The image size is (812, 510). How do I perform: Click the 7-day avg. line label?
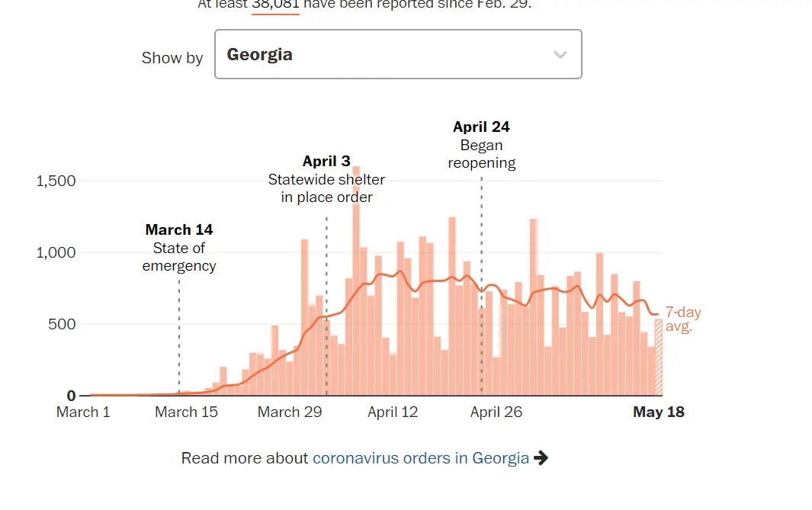(x=682, y=319)
